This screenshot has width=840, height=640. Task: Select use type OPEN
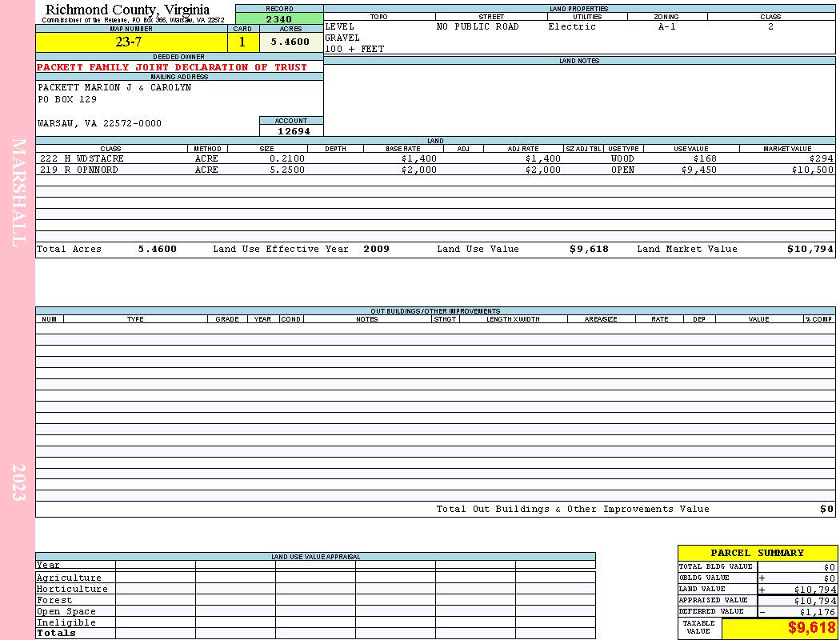[622, 170]
